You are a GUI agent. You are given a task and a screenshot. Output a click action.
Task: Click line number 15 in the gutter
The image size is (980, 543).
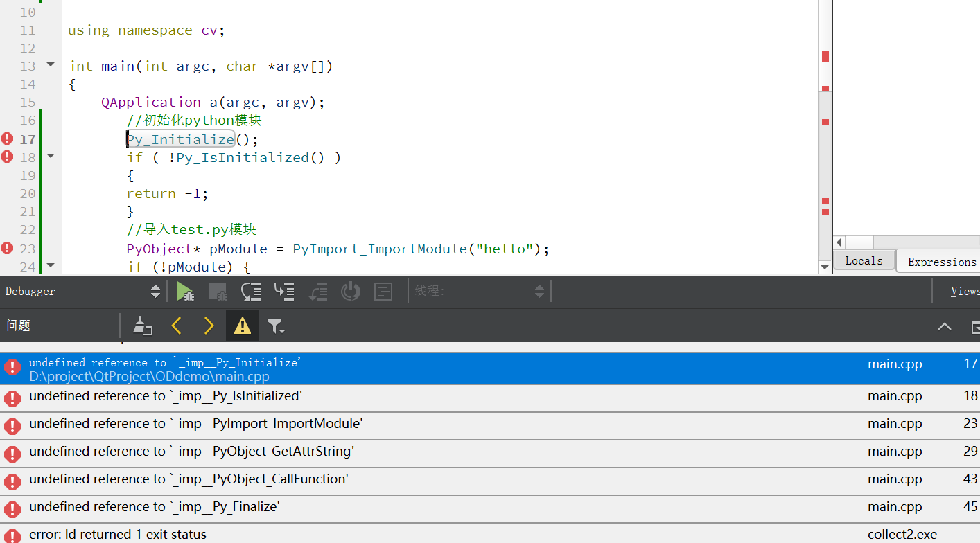[28, 103]
